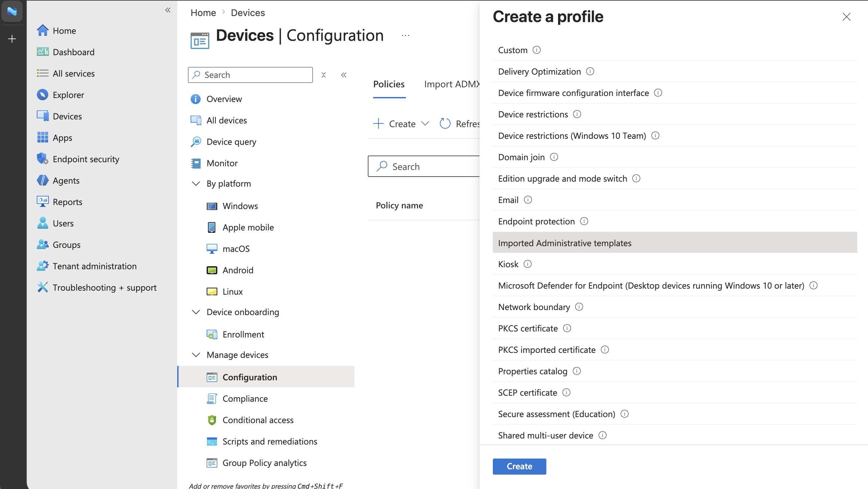Screen dimensions: 868x489
Task: Select Imported Administrative templates
Action: 675,242
